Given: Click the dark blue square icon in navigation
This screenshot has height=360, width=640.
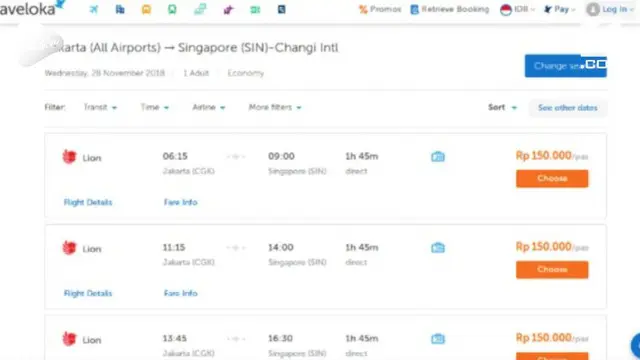Looking at the screenshot, I should click(282, 9).
